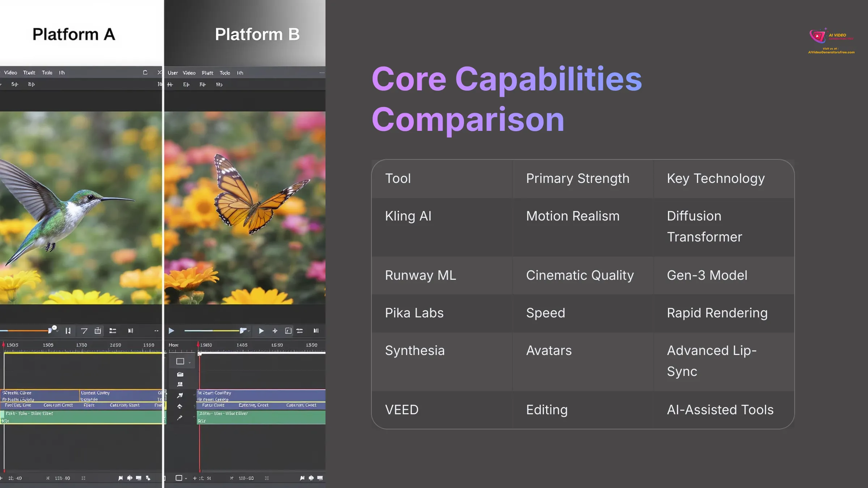Open the Video menu in Platform B
The image size is (868, 488).
(189, 73)
